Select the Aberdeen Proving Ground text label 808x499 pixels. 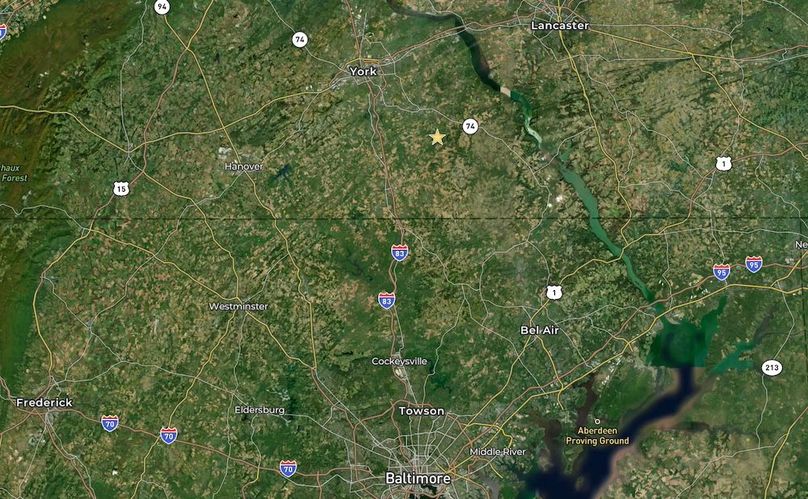coord(598,436)
